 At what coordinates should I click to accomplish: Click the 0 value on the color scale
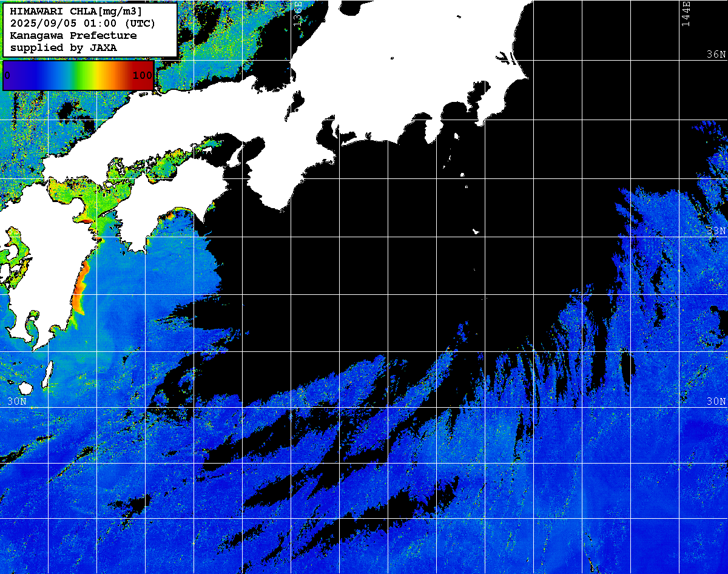(7, 75)
